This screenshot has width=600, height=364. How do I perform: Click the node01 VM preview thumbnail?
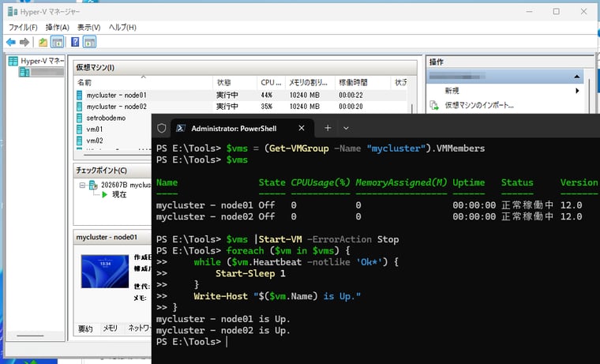point(105,272)
